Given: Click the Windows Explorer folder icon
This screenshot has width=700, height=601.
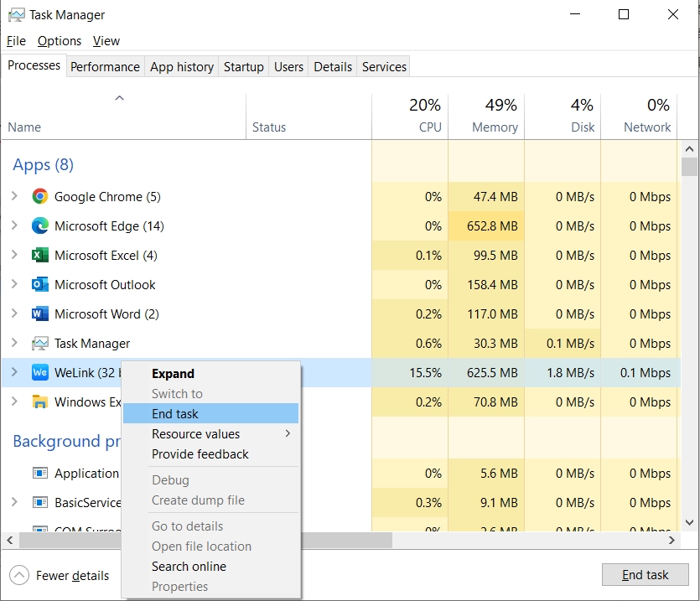Looking at the screenshot, I should [x=39, y=402].
